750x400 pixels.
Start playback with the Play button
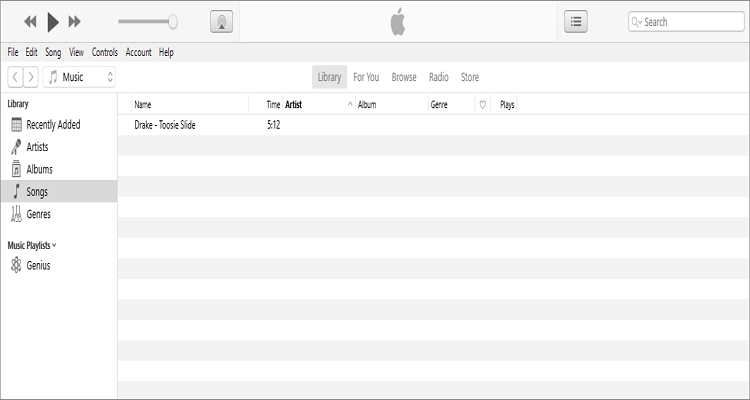pos(53,22)
